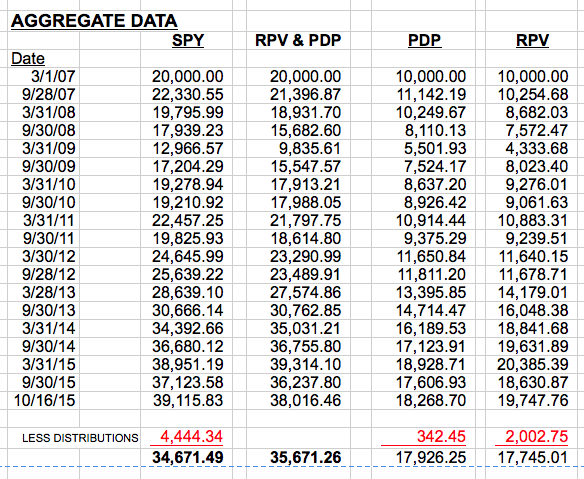Click RPV value 4,333.68
This screenshot has width=584, height=479.
[x=537, y=148]
